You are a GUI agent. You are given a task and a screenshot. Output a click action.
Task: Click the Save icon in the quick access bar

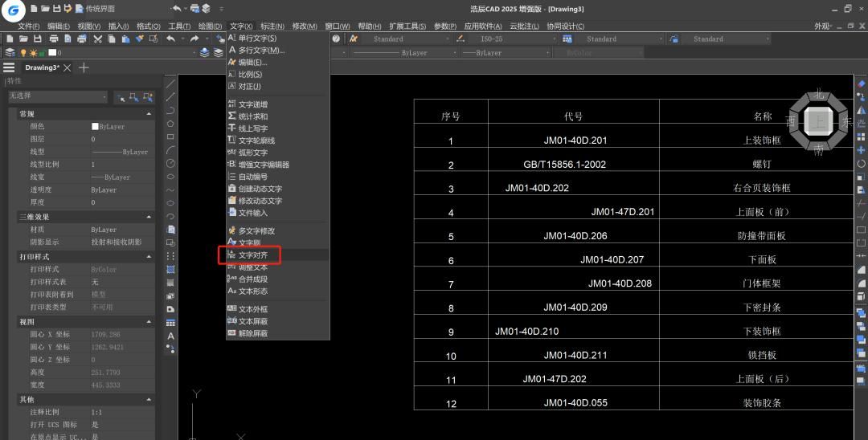click(x=56, y=9)
